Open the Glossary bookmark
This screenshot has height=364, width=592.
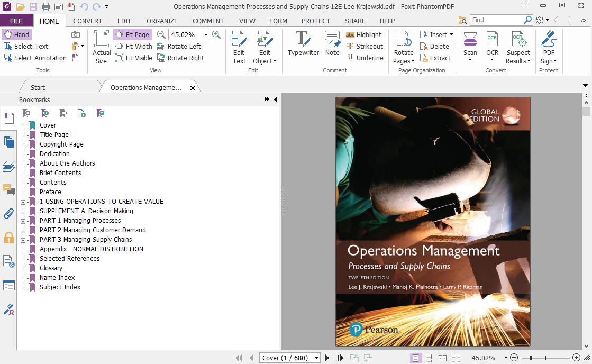click(51, 268)
